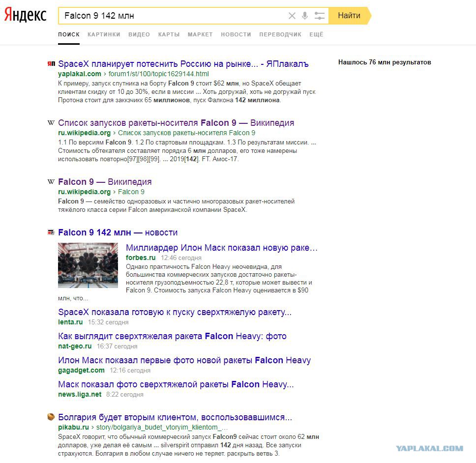The height and width of the screenshot is (463, 476).
Task: Open Миллиардер Илон Маск показал новую ракету article
Action: click(x=222, y=248)
